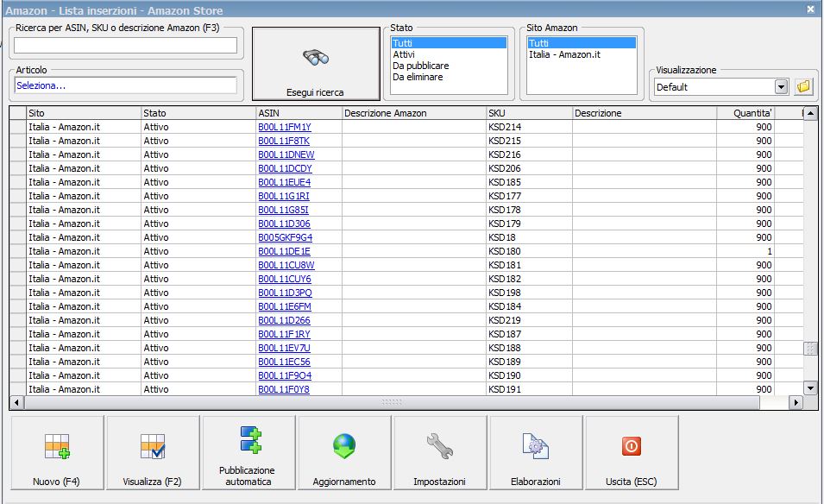Click Italia - Amazon.it in the KSD185 row
Screen dimensions: 824x504
click(x=84, y=182)
